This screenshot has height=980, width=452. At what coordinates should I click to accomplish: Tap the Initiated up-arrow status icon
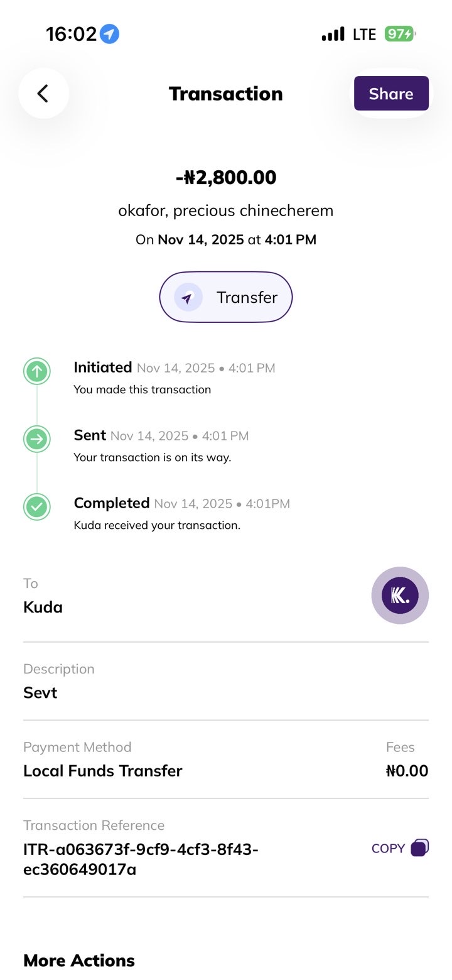(36, 371)
